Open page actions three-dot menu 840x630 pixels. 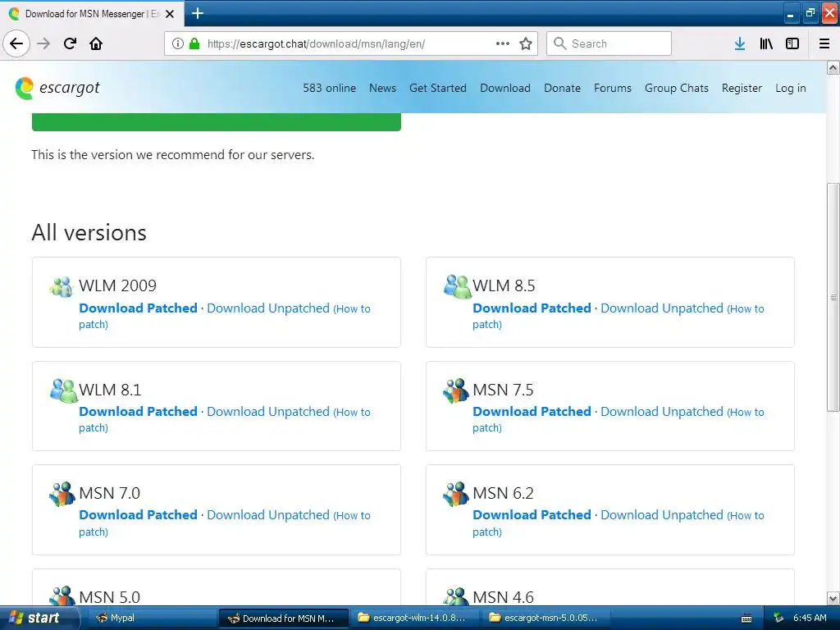pyautogui.click(x=503, y=43)
